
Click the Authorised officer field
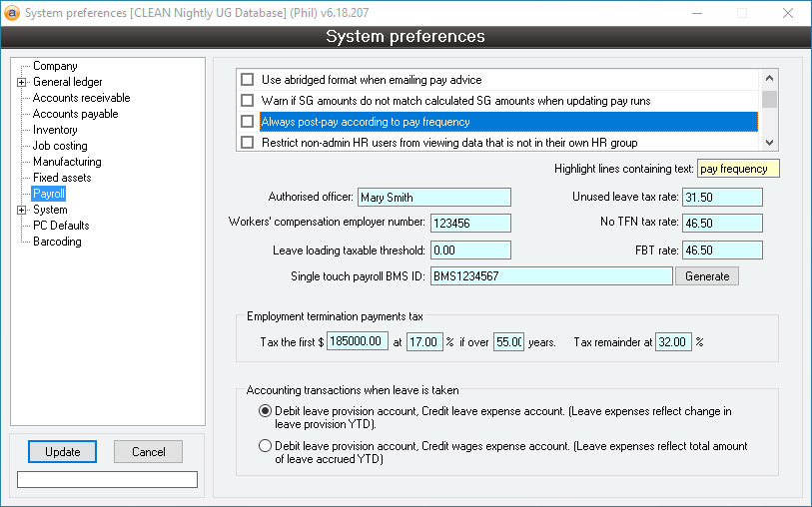(433, 198)
